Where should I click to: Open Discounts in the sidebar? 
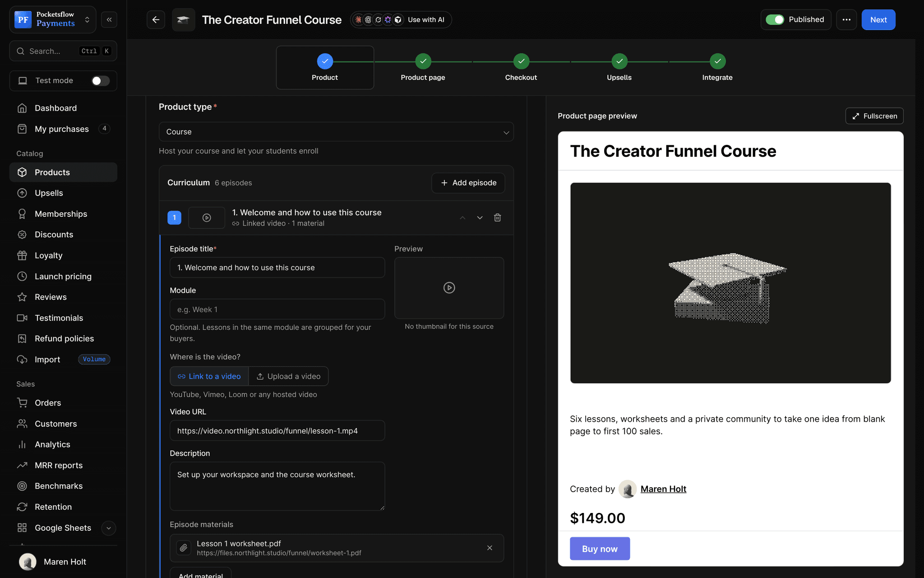pos(63,234)
